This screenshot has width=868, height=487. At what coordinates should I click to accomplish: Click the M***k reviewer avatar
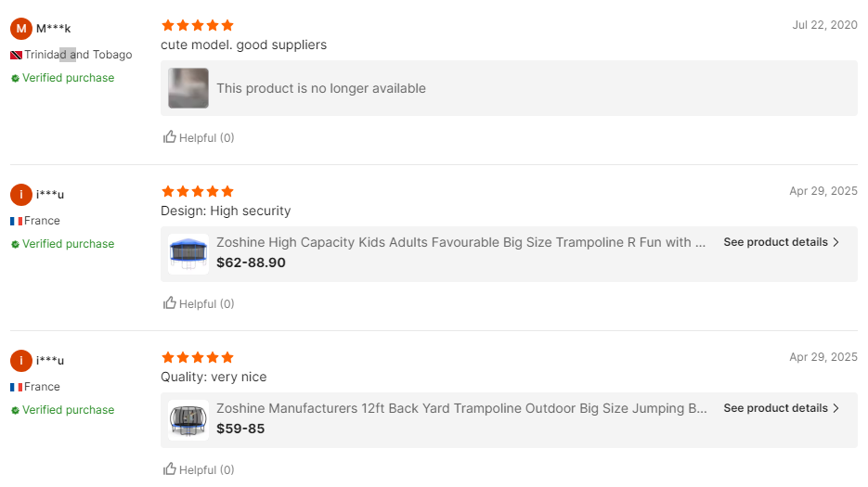(x=21, y=28)
